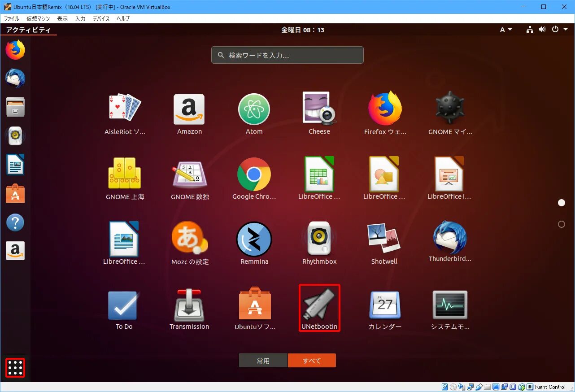Open the カレンダー calendar app
The width and height of the screenshot is (575, 392).
[x=385, y=309]
